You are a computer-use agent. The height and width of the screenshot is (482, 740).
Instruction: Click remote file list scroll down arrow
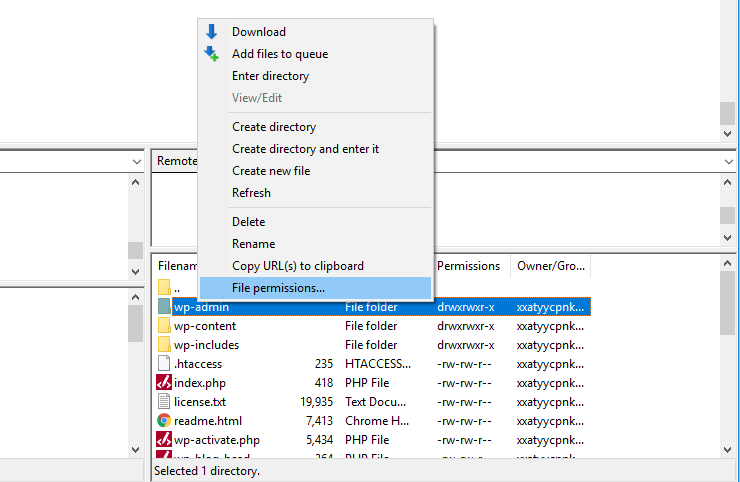tap(727, 450)
